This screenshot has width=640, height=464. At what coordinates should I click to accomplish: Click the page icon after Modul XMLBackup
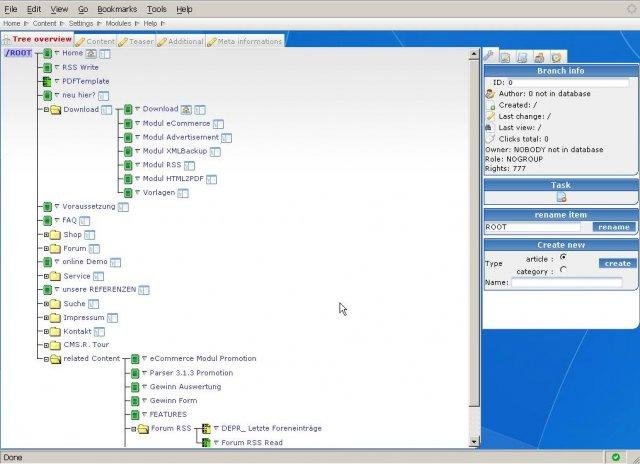pos(215,152)
